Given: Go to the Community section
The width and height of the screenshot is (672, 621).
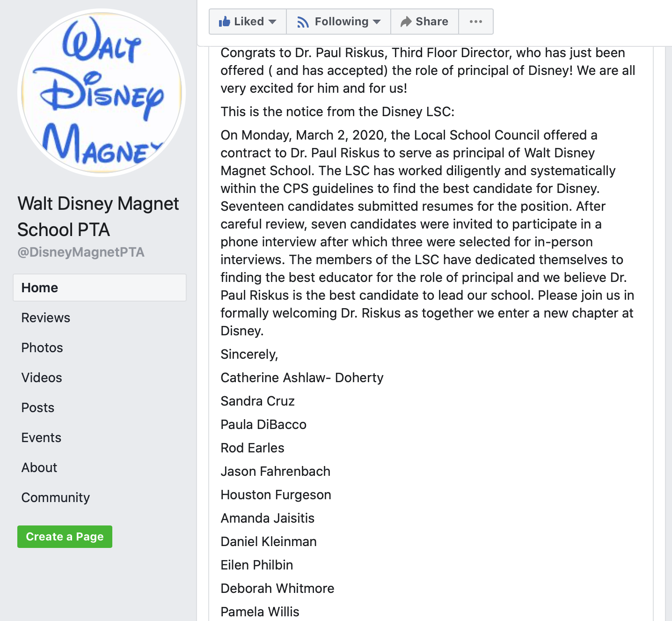Looking at the screenshot, I should tap(56, 497).
